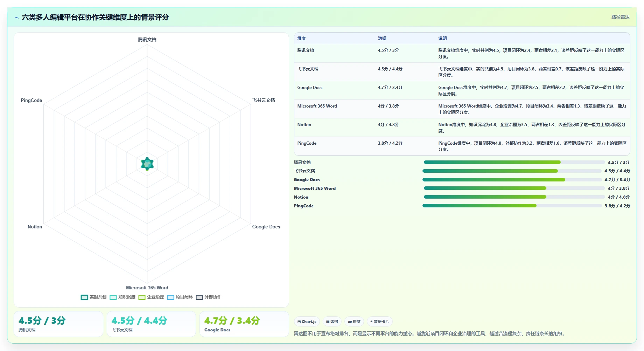The width and height of the screenshot is (644, 351).
Task: Click the Chart.js tag chip
Action: (307, 322)
